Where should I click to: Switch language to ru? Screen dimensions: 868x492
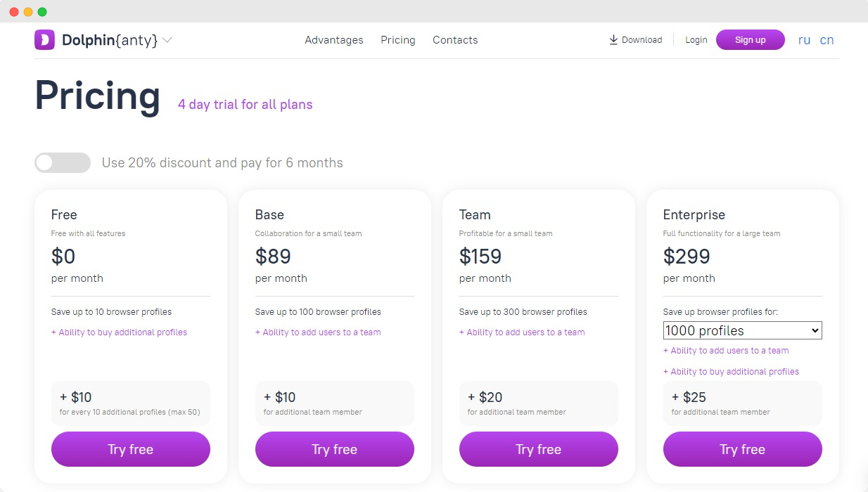pos(804,40)
